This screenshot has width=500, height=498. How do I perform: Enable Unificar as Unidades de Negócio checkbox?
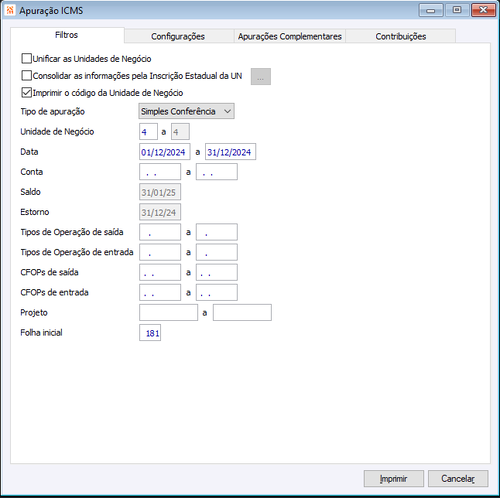[x=26, y=59]
